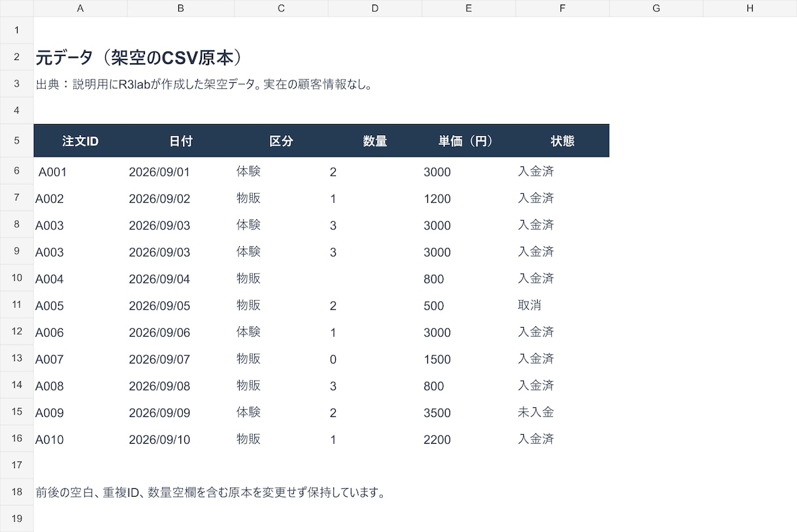Click the 未入金 status cell
Image resolution: width=797 pixels, height=532 pixels.
[x=562, y=413]
